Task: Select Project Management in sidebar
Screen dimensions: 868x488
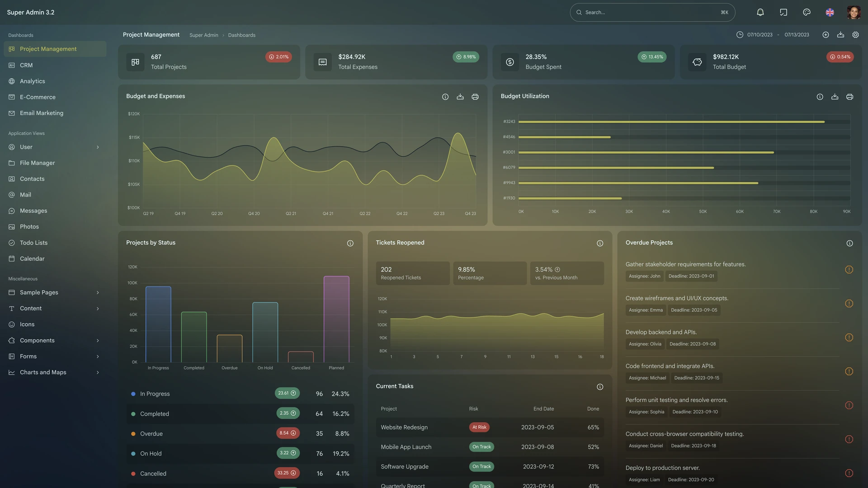Action: 55,49
